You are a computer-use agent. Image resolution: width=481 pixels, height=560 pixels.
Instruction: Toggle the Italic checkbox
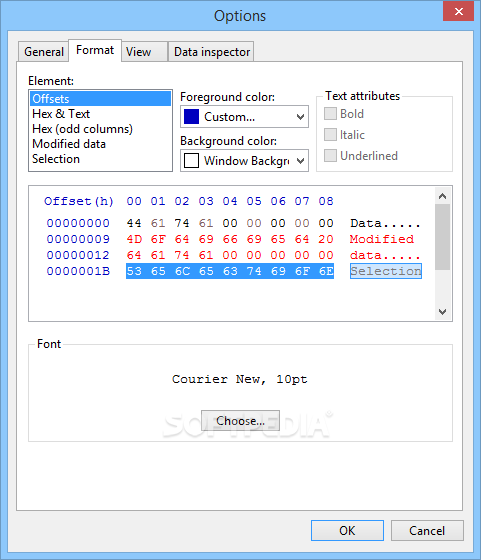tap(330, 135)
